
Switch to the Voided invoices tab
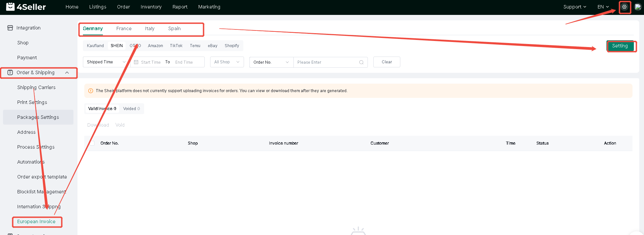pos(131,109)
